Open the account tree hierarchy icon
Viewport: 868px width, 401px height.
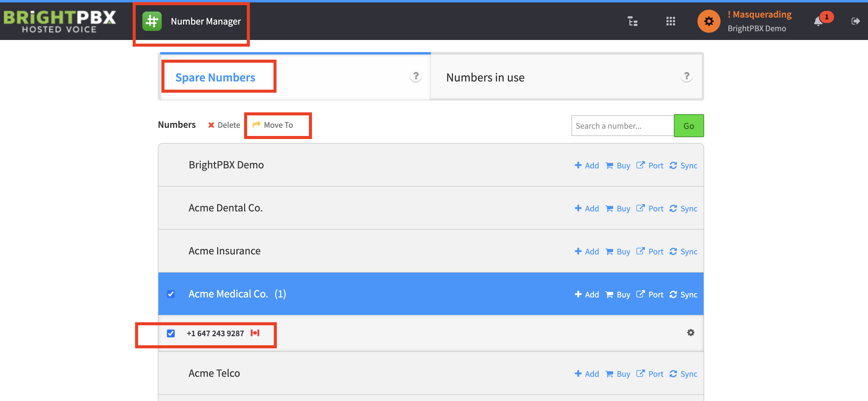[x=632, y=21]
